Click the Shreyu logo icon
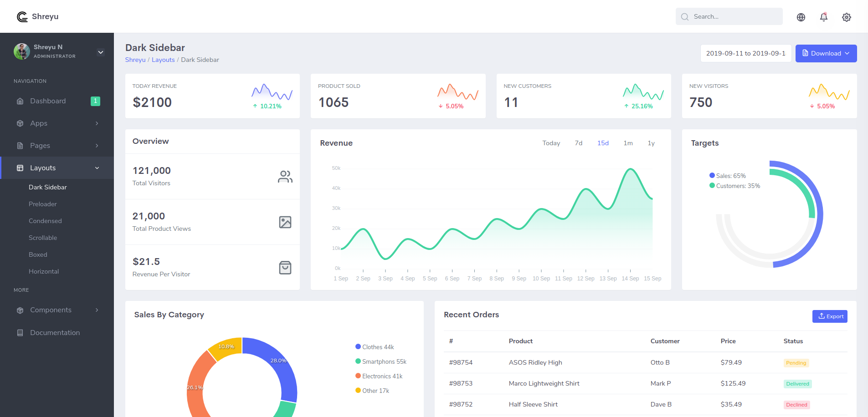The height and width of the screenshot is (417, 868). pos(22,17)
